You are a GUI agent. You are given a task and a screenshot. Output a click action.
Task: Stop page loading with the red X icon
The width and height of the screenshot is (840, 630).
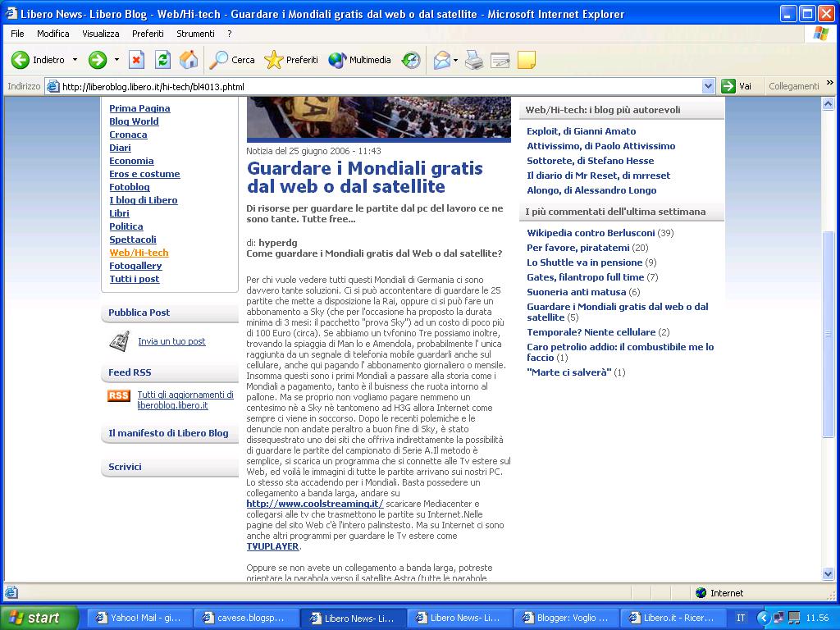pos(137,60)
